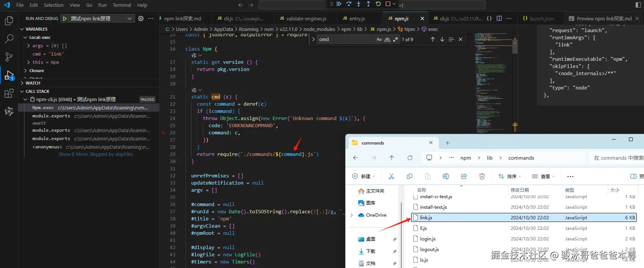Click the debug Continue button
This screenshot has width=644, height=268.
[339, 4]
